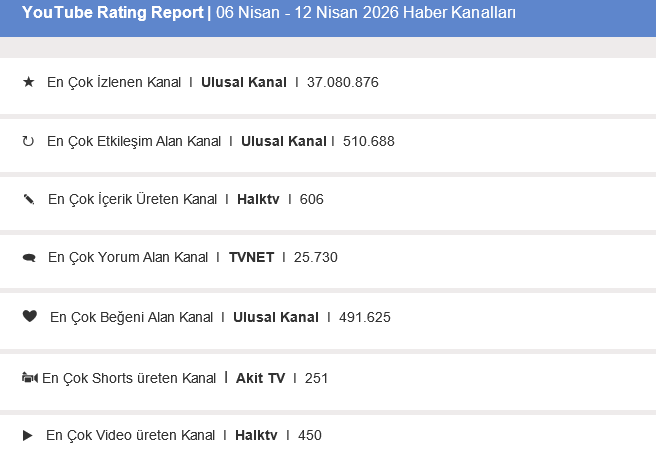Click the En Çok Yorum Alan Kanal label

pyautogui.click(x=128, y=257)
